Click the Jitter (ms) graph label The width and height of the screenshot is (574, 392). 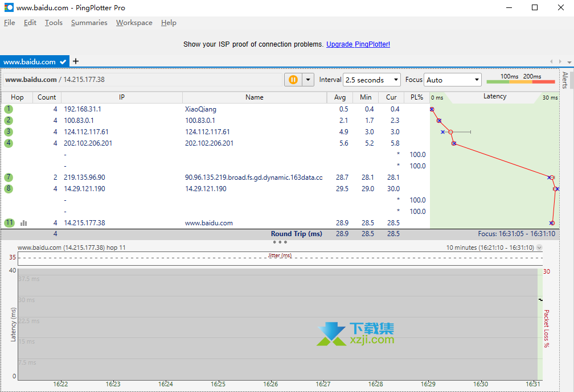pyautogui.click(x=280, y=255)
